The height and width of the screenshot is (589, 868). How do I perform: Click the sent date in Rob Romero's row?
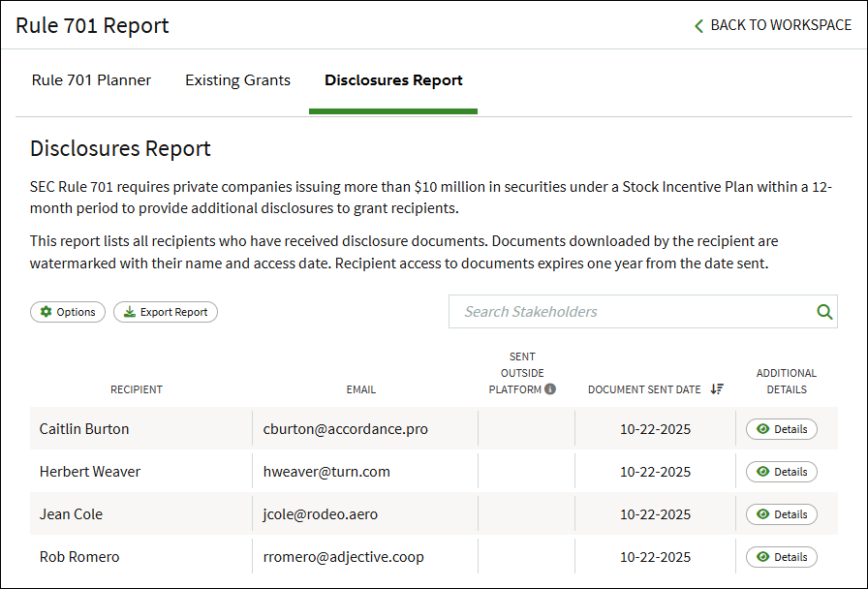(656, 557)
